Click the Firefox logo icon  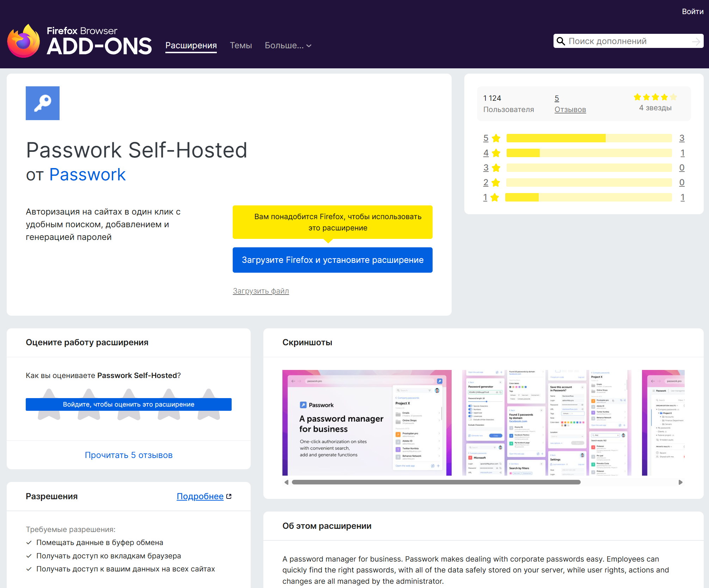point(23,41)
